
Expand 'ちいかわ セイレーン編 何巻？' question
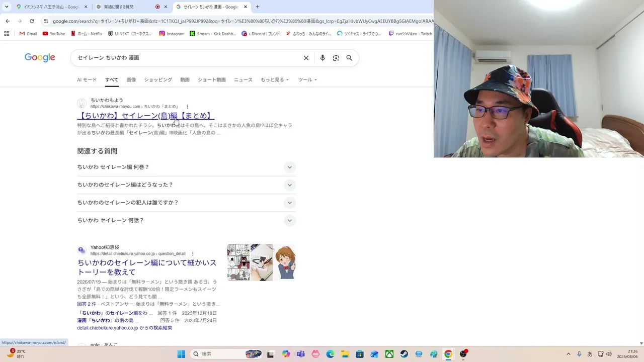click(186, 167)
